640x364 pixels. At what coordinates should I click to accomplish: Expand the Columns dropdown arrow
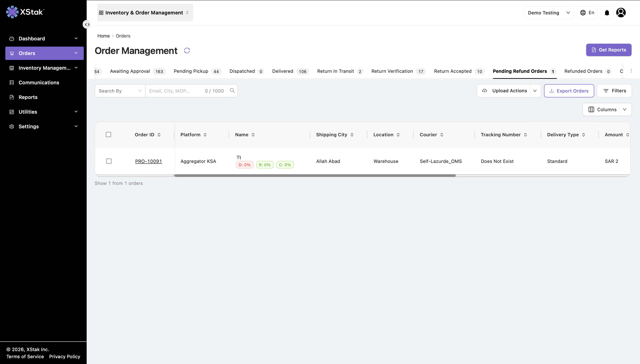pyautogui.click(x=625, y=109)
